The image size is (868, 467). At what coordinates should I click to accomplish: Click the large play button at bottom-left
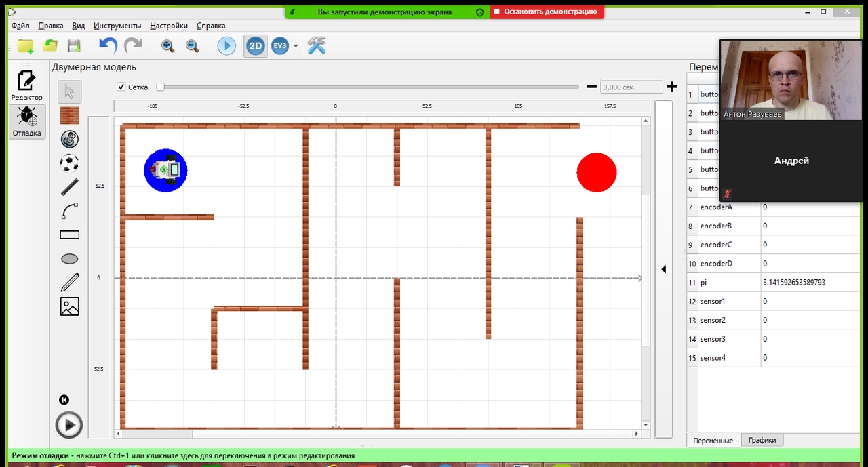(x=68, y=425)
